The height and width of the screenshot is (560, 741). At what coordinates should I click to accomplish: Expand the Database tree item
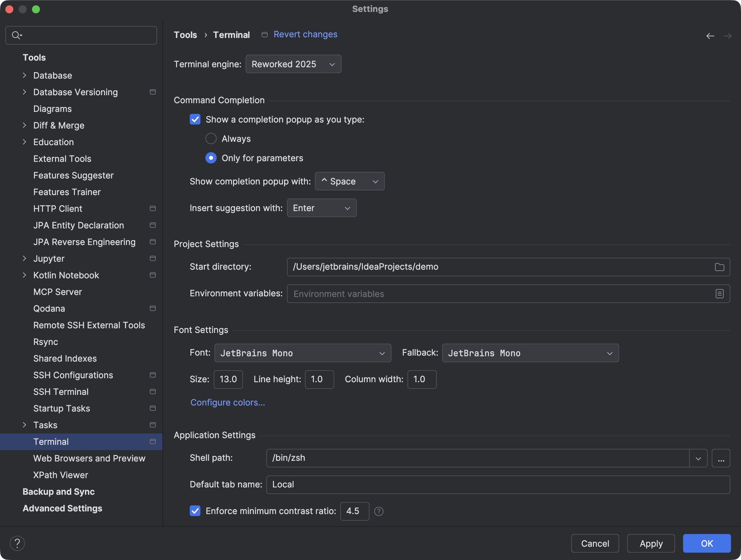coord(24,75)
